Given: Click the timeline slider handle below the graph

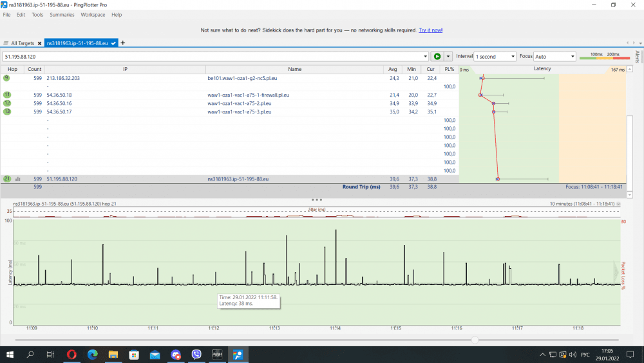Looking at the screenshot, I should point(475,340).
